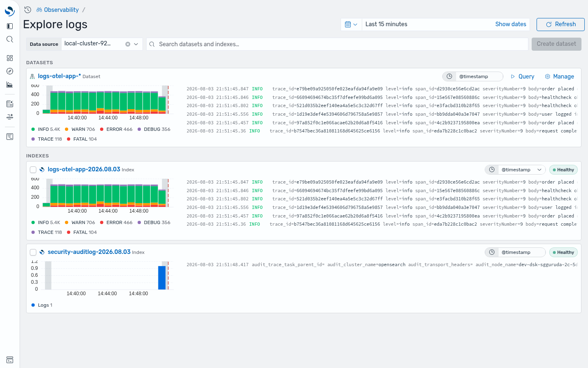Open the calendar quick date menu
This screenshot has width=588, height=368.
(351, 25)
